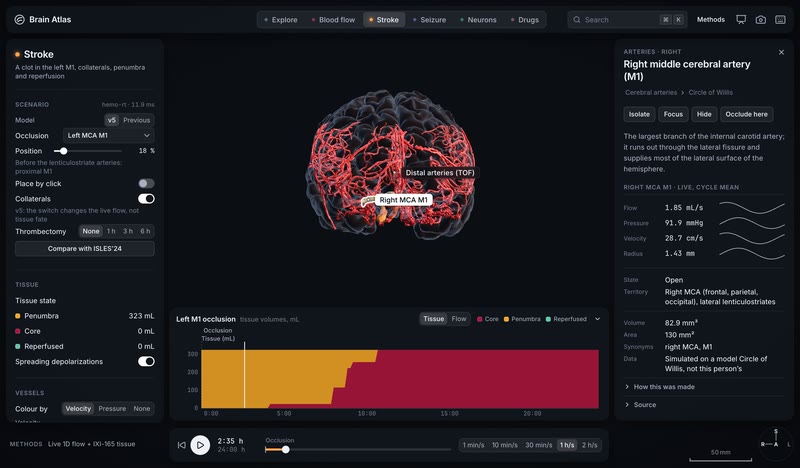This screenshot has height=468, width=800.
Task: Switch to the Seizure tab
Action: pos(429,19)
